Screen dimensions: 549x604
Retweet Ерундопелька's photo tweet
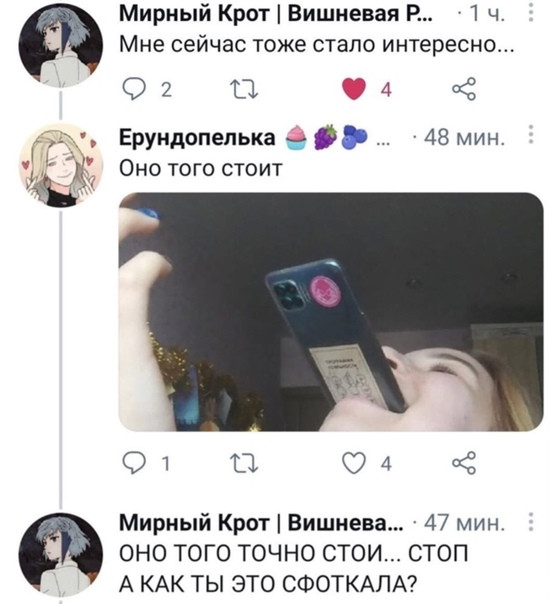coord(243,463)
